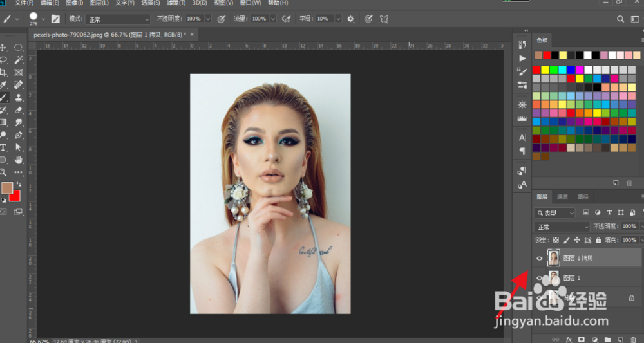Open 文件(F) menu

click(24, 3)
